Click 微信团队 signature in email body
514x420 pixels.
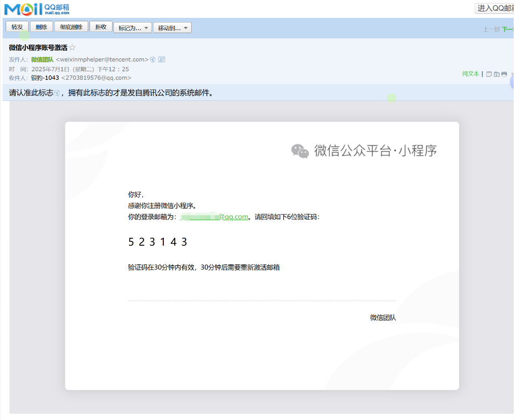tap(383, 318)
